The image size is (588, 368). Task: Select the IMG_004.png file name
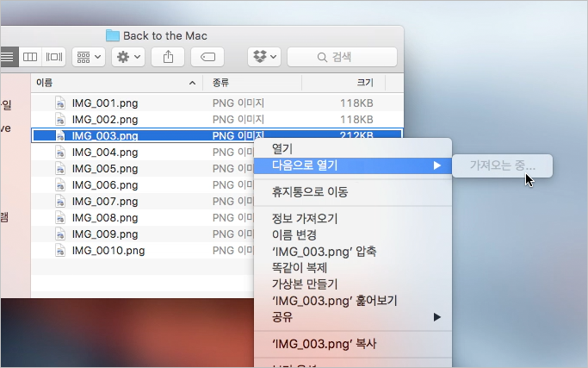click(x=105, y=153)
